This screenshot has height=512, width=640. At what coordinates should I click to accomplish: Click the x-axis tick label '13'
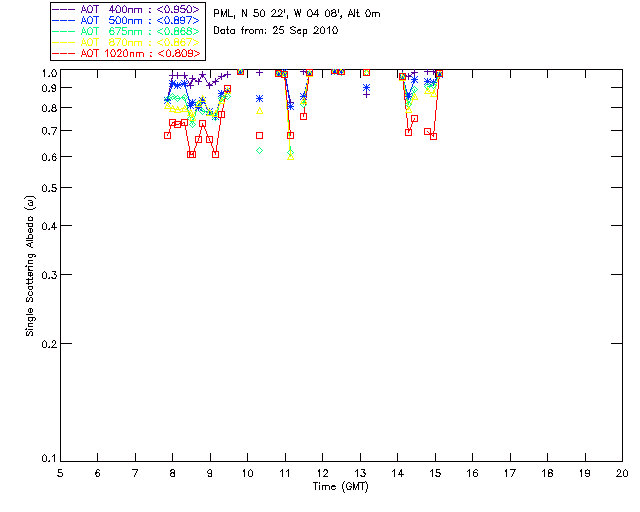[x=360, y=473]
